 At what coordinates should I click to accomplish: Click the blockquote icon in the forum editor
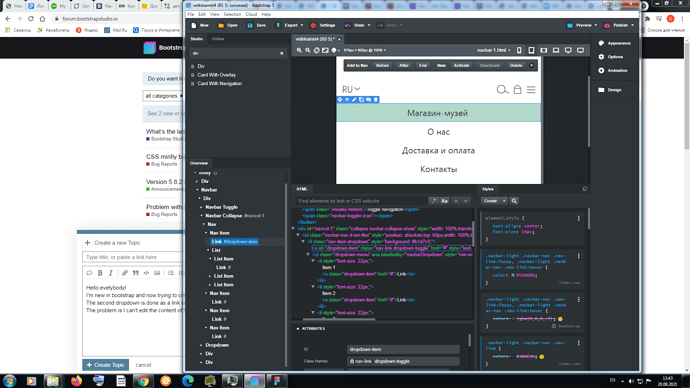[136, 273]
